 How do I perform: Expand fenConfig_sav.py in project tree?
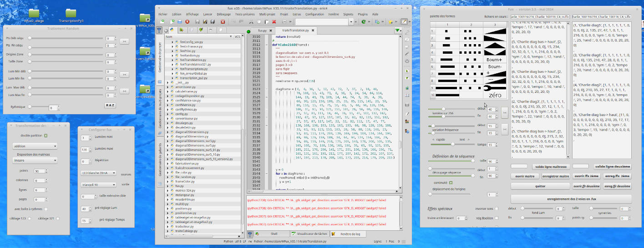172,41
